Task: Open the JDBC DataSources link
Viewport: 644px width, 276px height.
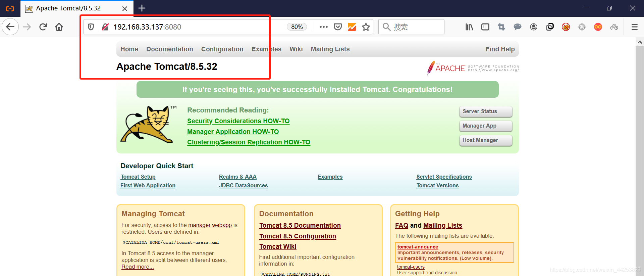Action: click(x=244, y=185)
